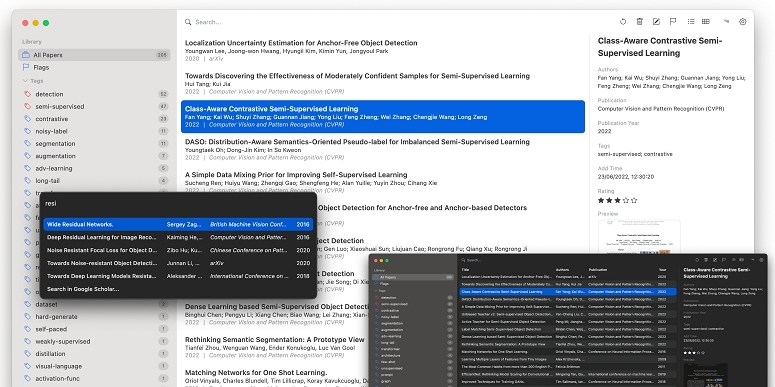Click the trash icon in the dark window toolbar
The height and width of the screenshot is (387, 775).
[x=706, y=260]
